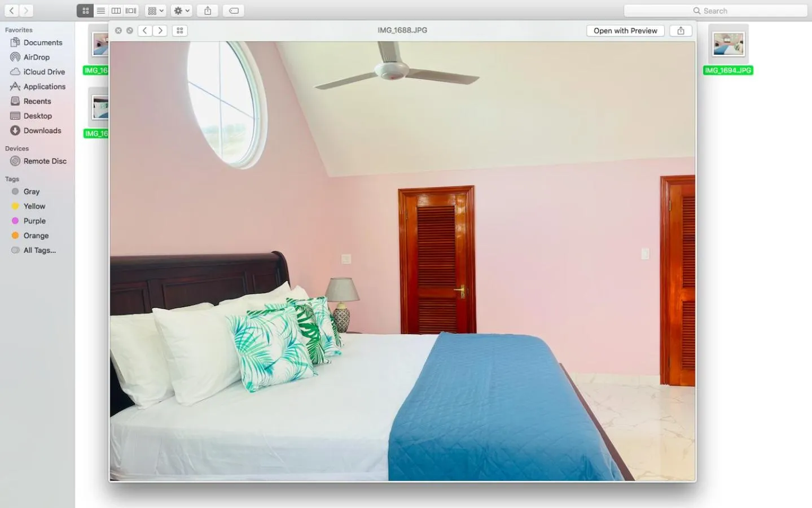This screenshot has height=508, width=812.
Task: Open the share icon in the preview window
Action: pyautogui.click(x=681, y=30)
